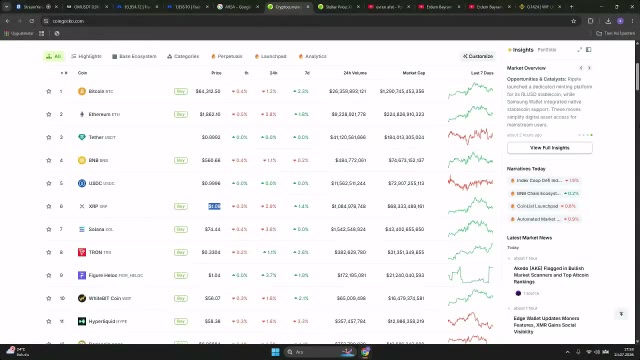Go back with the browser back arrow
Screen dimensions: 640x360
8,21
